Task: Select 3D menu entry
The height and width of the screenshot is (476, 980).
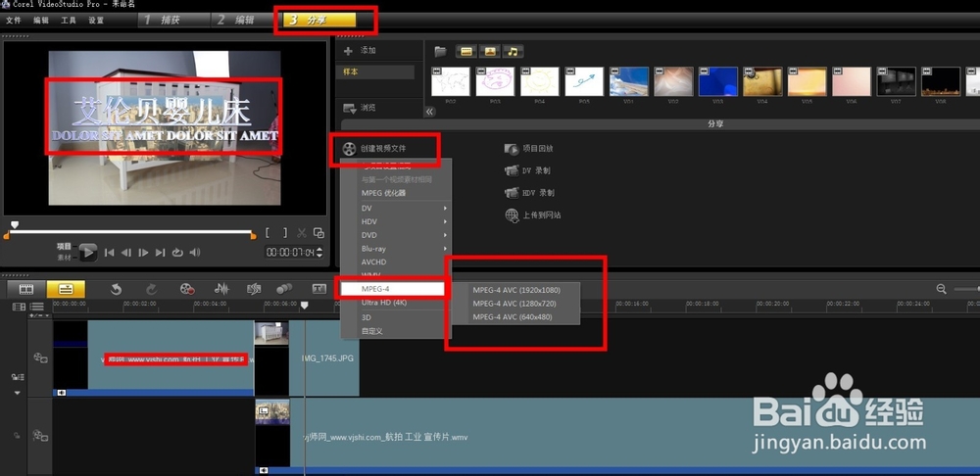Action: (396, 317)
